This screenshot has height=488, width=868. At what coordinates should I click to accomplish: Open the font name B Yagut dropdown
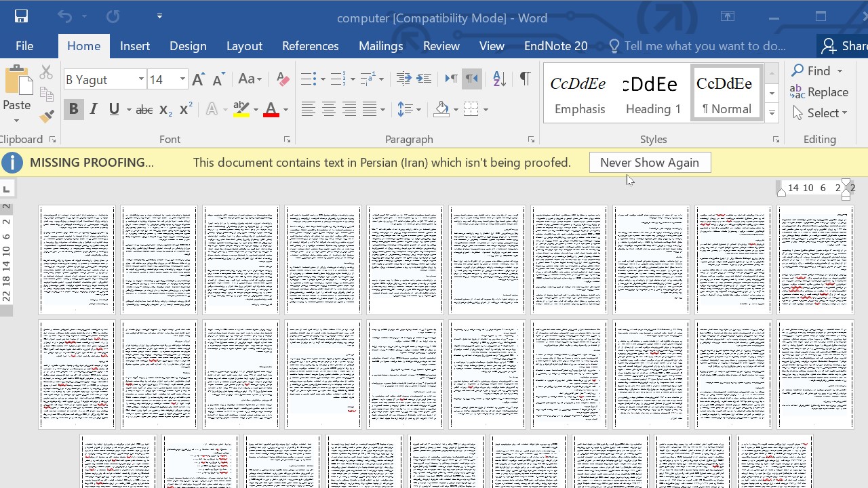coord(141,80)
